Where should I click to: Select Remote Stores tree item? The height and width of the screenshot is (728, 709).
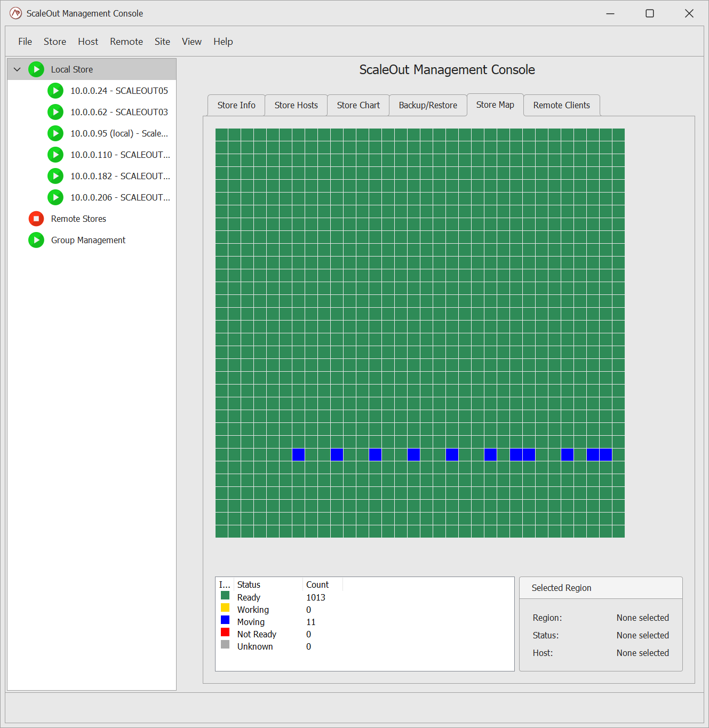(x=78, y=219)
